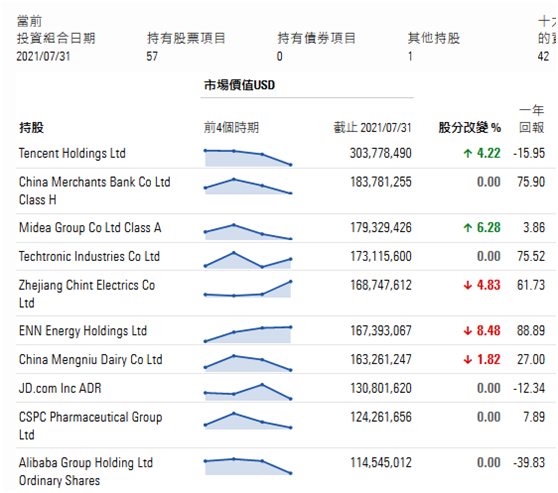Click the red down arrow beside 4.83

[x=468, y=285]
